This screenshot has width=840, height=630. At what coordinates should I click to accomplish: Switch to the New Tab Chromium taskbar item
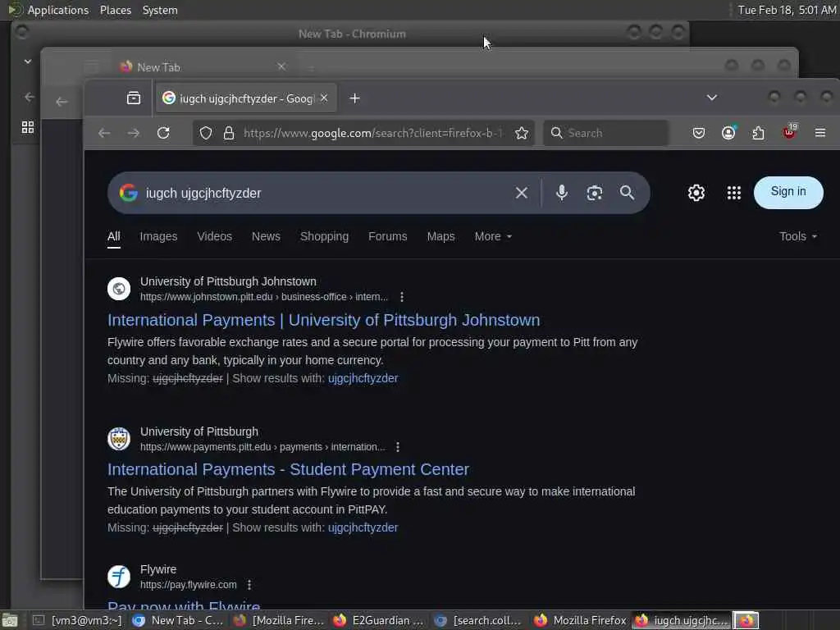[178, 620]
